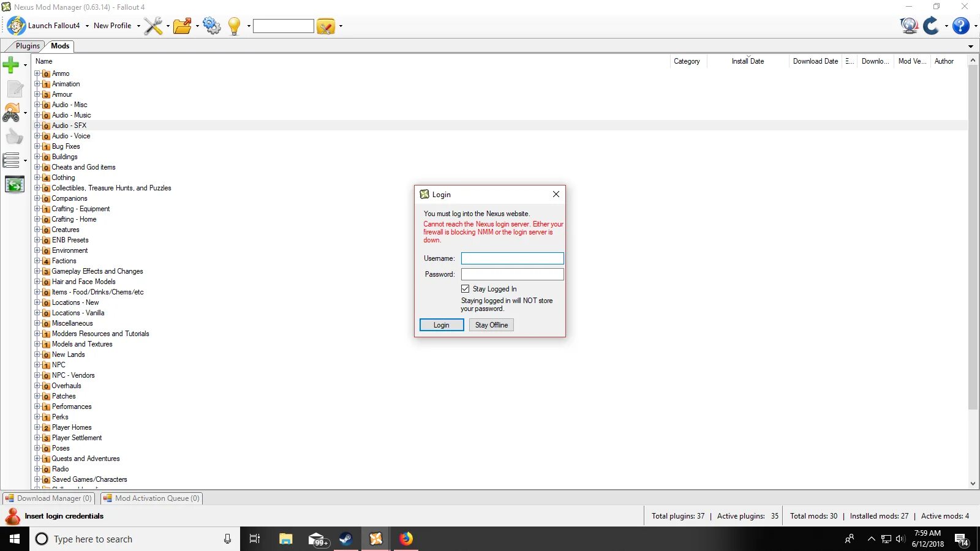Click Nexus Mod Manager taskbar icon

tap(376, 539)
